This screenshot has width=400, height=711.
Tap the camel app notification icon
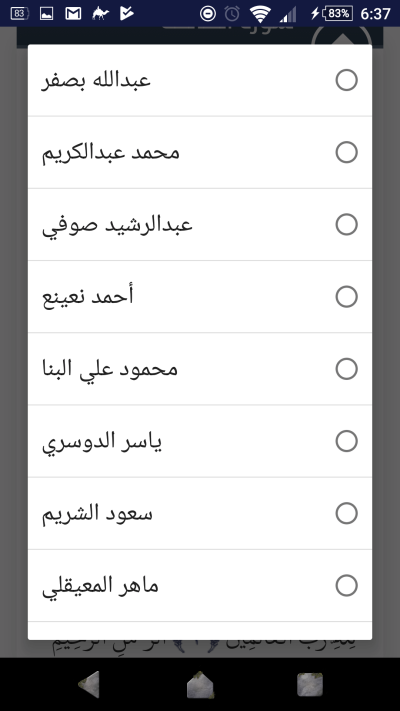tap(100, 14)
